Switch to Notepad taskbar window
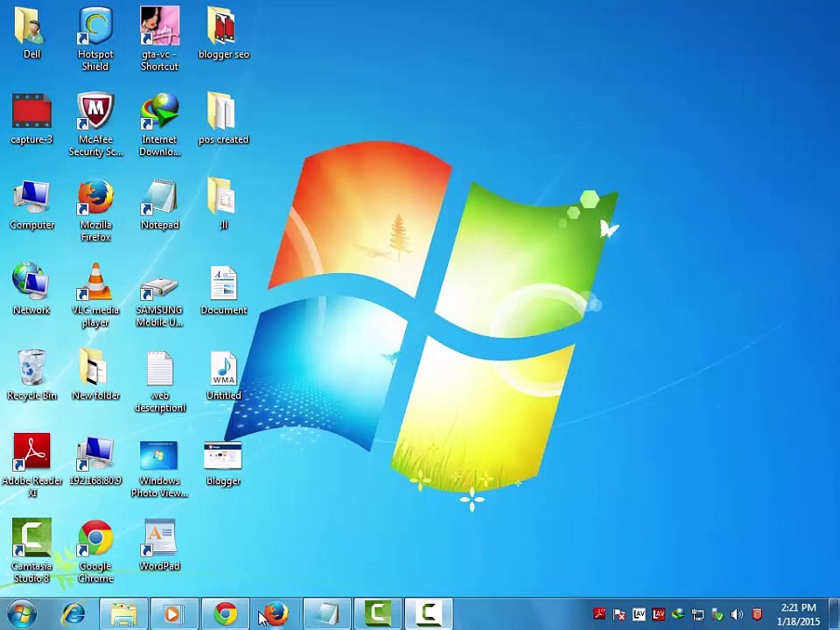Viewport: 840px width, 630px height. pos(326,614)
